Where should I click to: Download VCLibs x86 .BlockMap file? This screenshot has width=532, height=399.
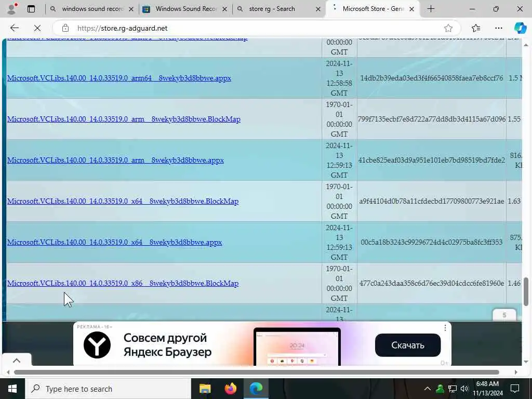tap(123, 283)
